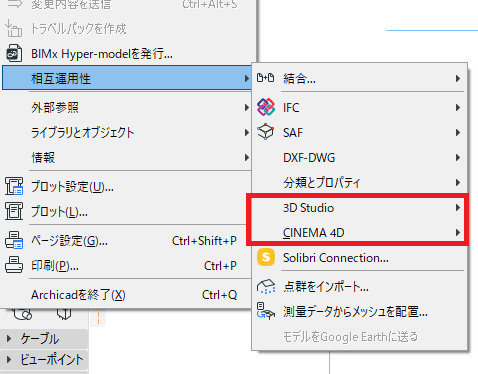
Task: Click the colorful IFC logo icon
Action: pos(266,107)
